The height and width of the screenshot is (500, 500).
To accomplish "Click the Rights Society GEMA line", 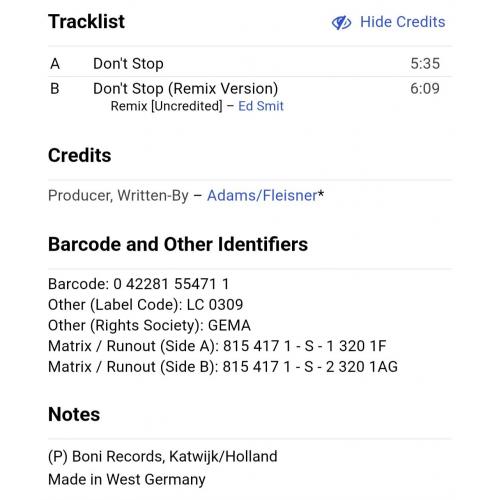I will coord(149,325).
